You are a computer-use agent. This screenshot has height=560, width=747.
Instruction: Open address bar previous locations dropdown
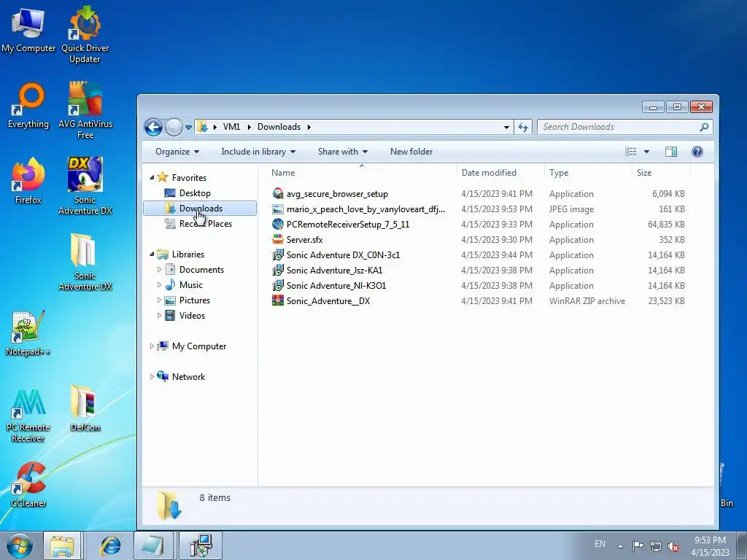pyautogui.click(x=506, y=127)
